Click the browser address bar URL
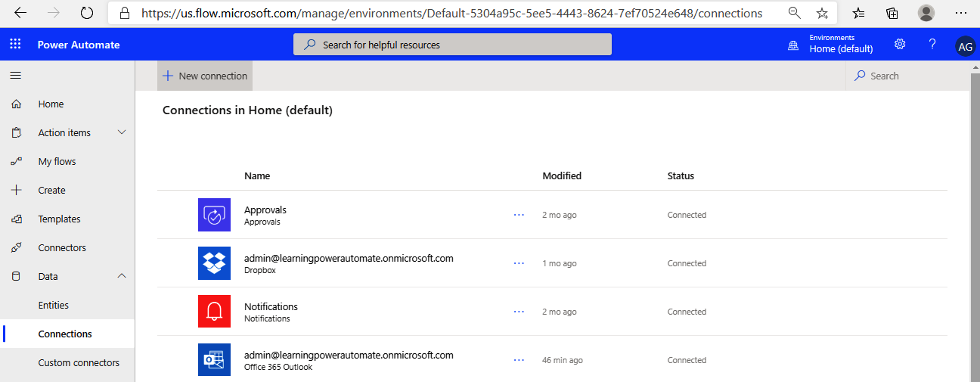This screenshot has width=980, height=382. tap(452, 13)
